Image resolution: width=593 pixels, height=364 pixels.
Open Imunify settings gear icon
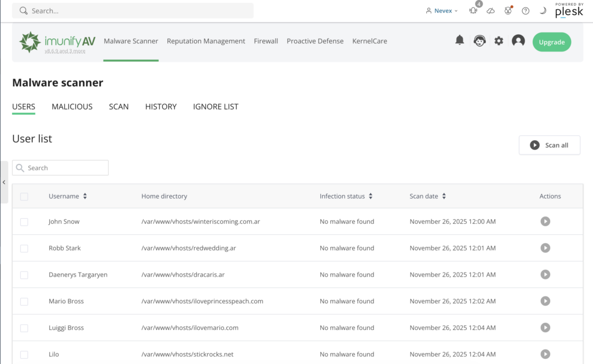(499, 41)
